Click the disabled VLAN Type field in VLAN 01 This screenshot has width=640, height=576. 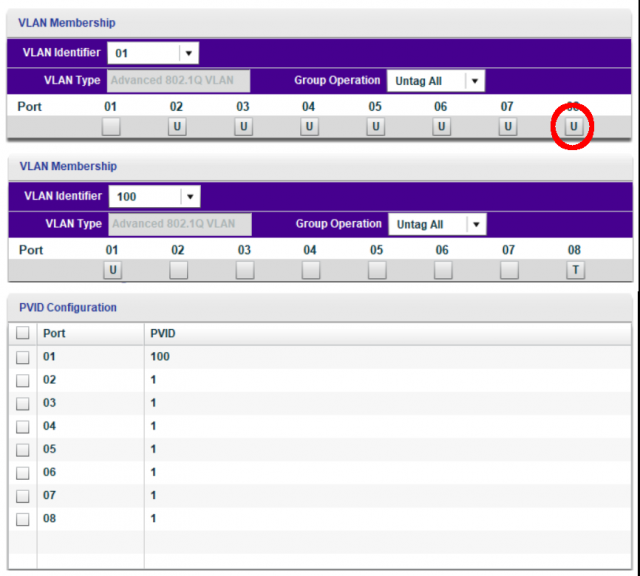[x=178, y=81]
